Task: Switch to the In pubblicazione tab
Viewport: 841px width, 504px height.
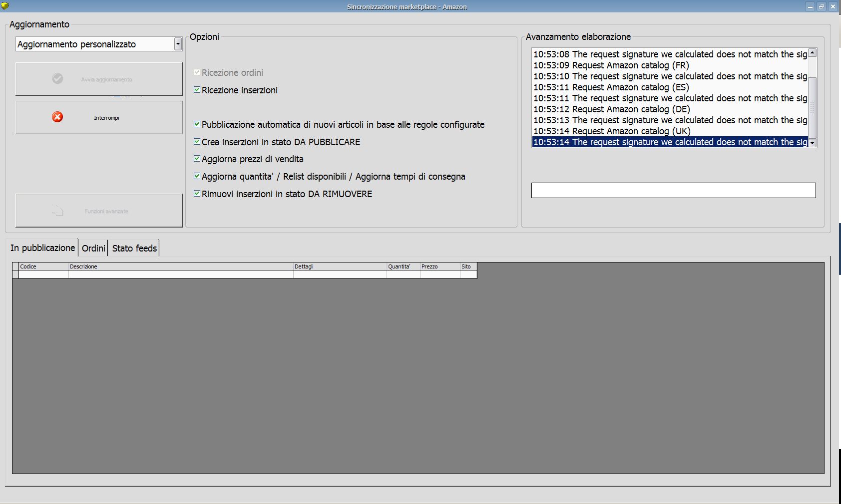Action: 42,248
